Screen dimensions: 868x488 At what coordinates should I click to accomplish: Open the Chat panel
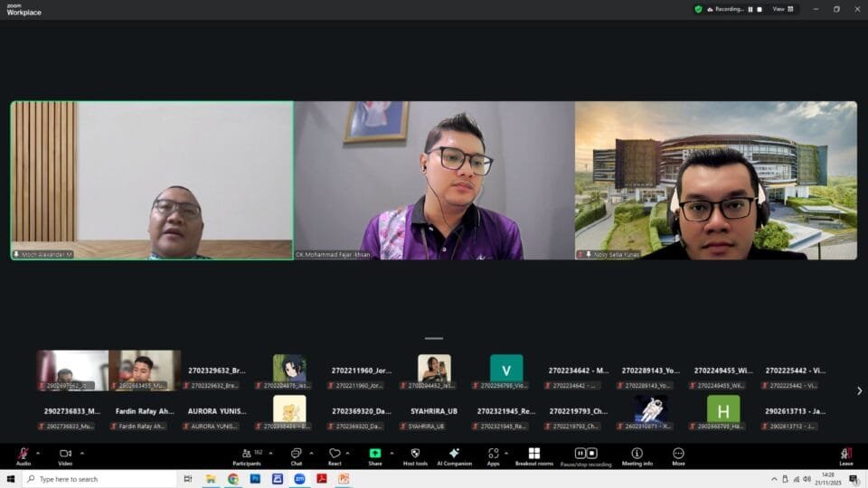tap(296, 454)
